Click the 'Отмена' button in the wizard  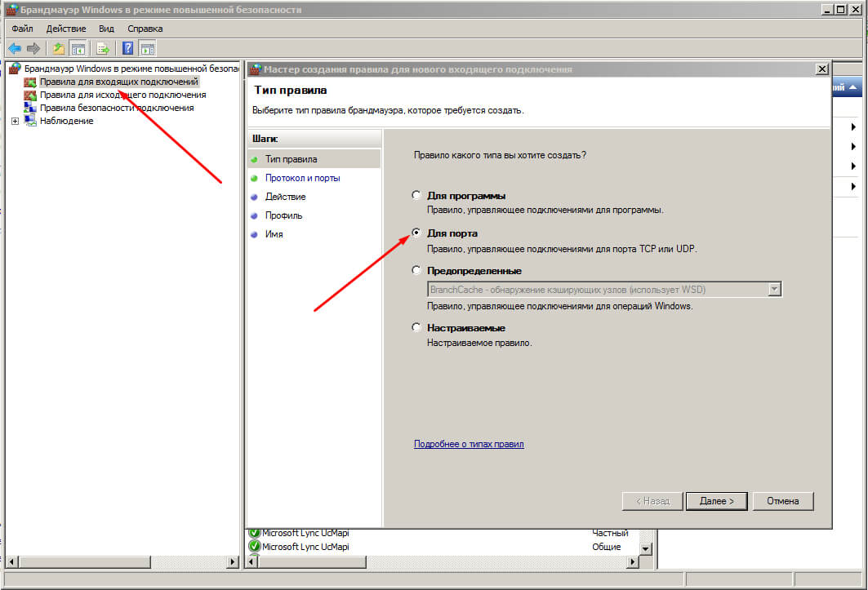pos(782,501)
